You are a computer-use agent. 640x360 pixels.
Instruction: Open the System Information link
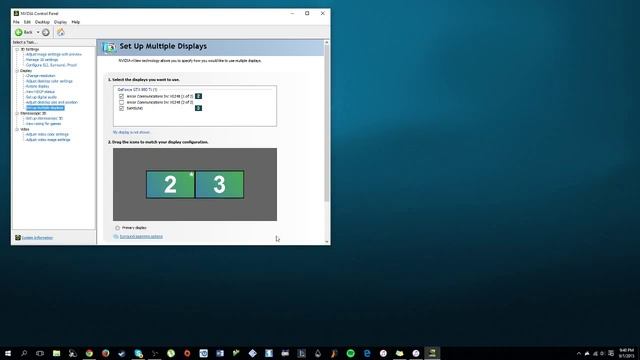click(37, 238)
